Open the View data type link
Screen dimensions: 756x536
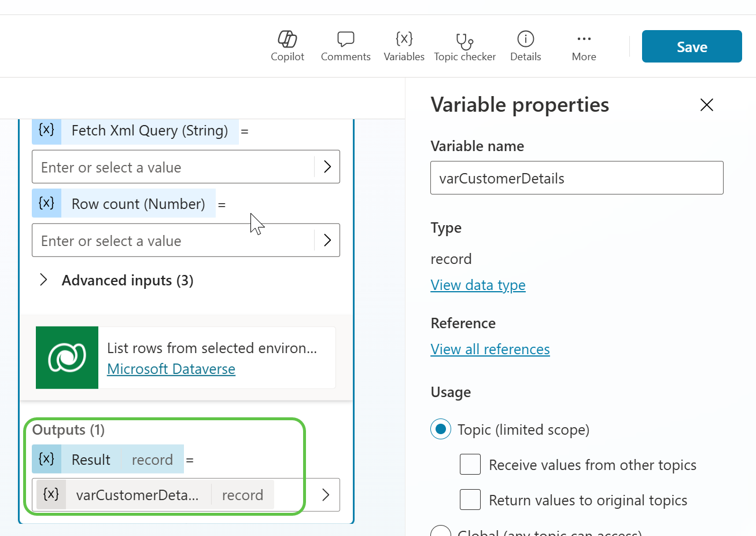pos(478,285)
